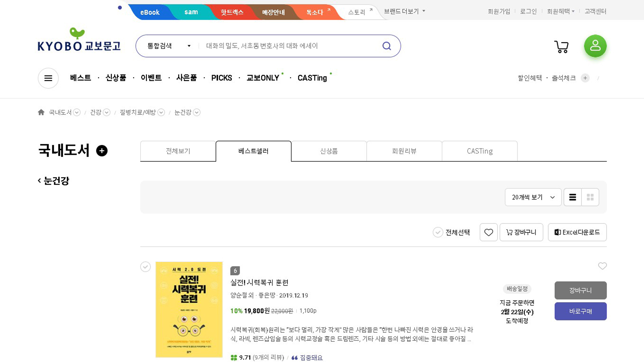The image size is (644, 362).
Task: Expand the 눈건강 breadcrumb dropdown
Action: 197,113
